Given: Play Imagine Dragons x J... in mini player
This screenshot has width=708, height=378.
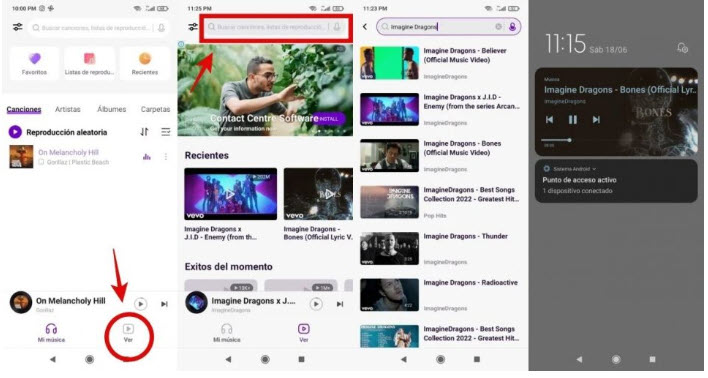Looking at the screenshot, I should point(316,304).
